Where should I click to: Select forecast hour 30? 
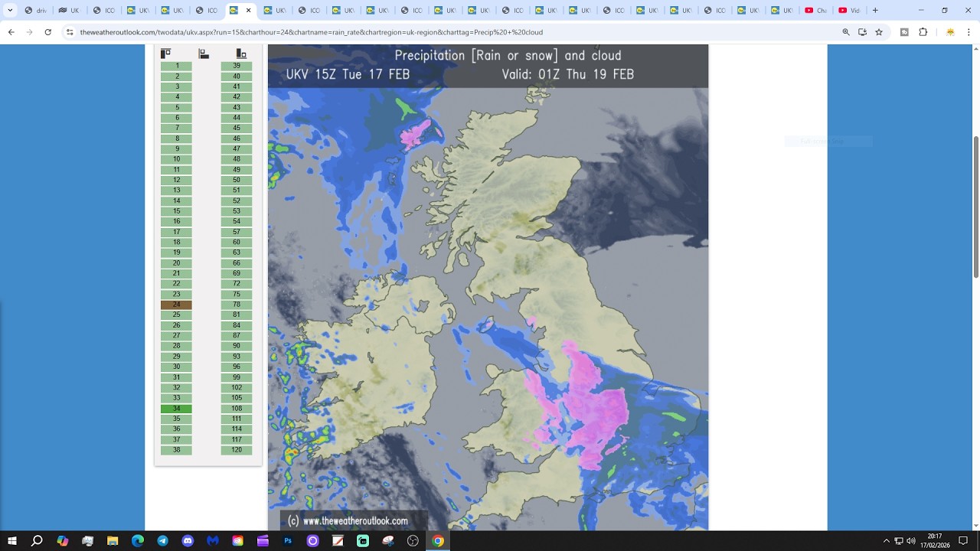point(177,367)
